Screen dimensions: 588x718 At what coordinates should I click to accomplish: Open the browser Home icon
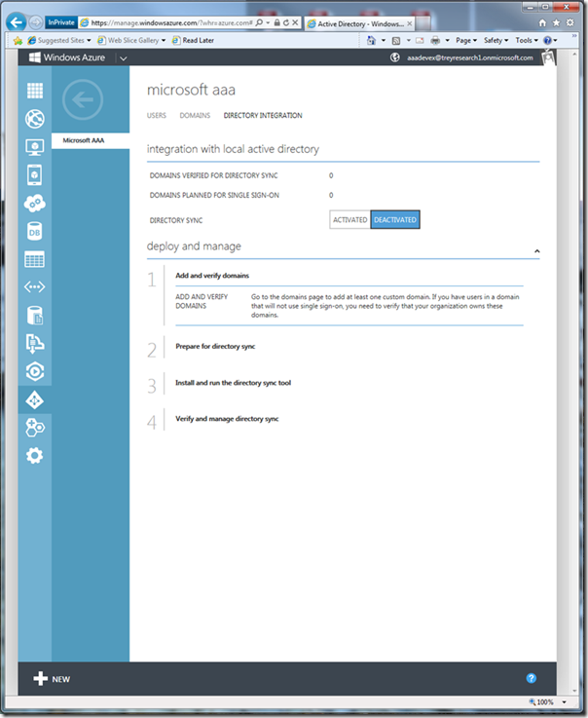tap(542, 23)
